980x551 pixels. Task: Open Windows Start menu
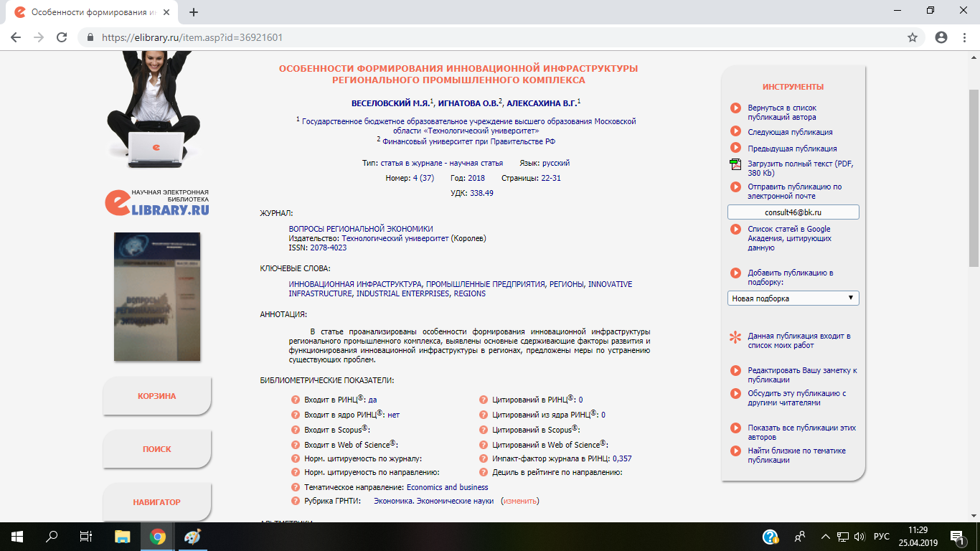tap(17, 537)
